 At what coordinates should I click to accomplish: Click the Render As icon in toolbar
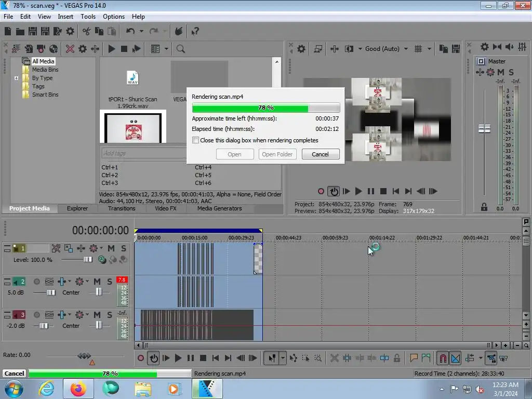(x=58, y=32)
